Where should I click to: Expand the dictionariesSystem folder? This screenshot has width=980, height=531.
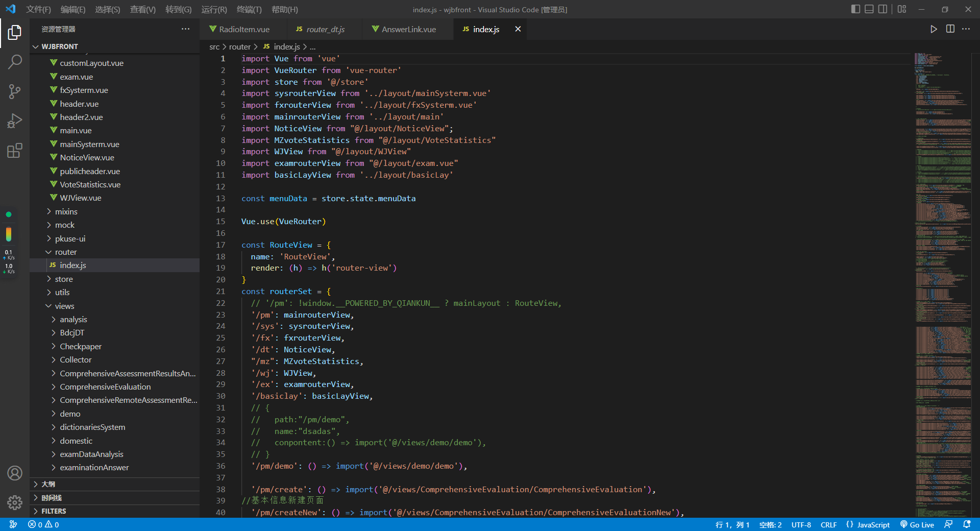pos(115,427)
